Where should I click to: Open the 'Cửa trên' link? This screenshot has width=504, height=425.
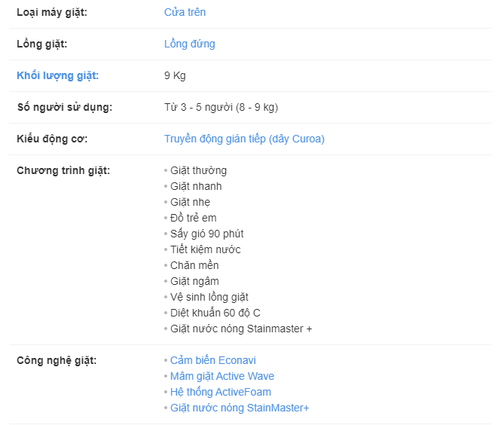[x=185, y=12]
